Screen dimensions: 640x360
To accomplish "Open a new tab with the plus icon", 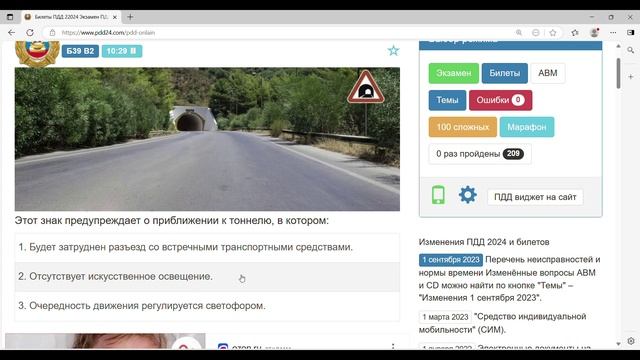I will (x=130, y=17).
